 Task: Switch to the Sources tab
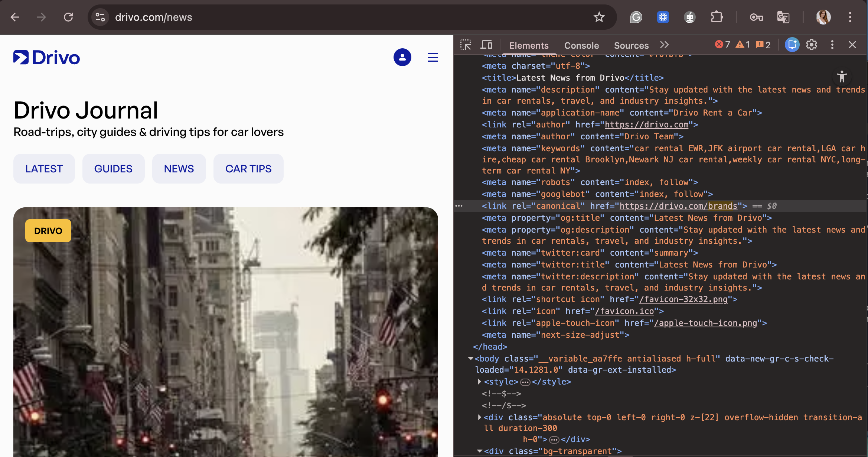tap(631, 45)
